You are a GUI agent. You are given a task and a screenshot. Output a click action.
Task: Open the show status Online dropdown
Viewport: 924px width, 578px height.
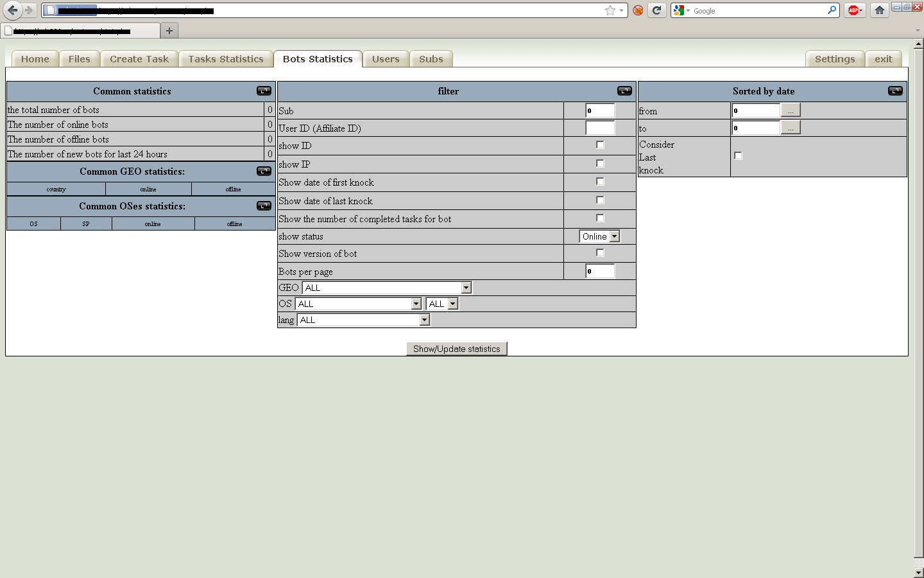[599, 236]
